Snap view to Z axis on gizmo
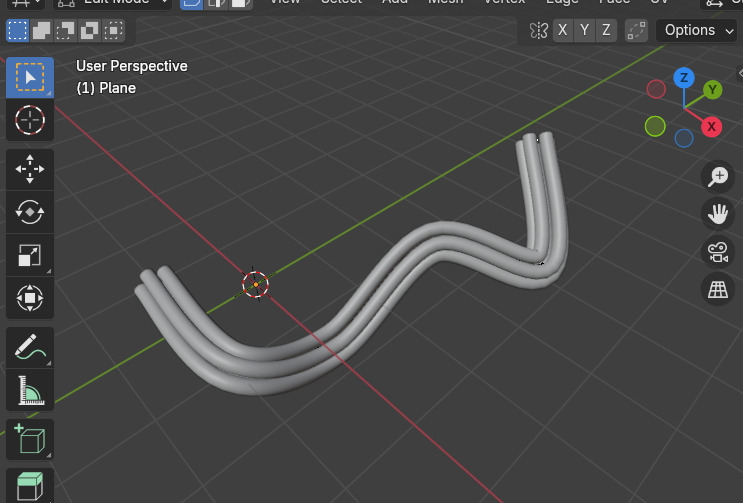The height and width of the screenshot is (503, 743). pyautogui.click(x=684, y=78)
